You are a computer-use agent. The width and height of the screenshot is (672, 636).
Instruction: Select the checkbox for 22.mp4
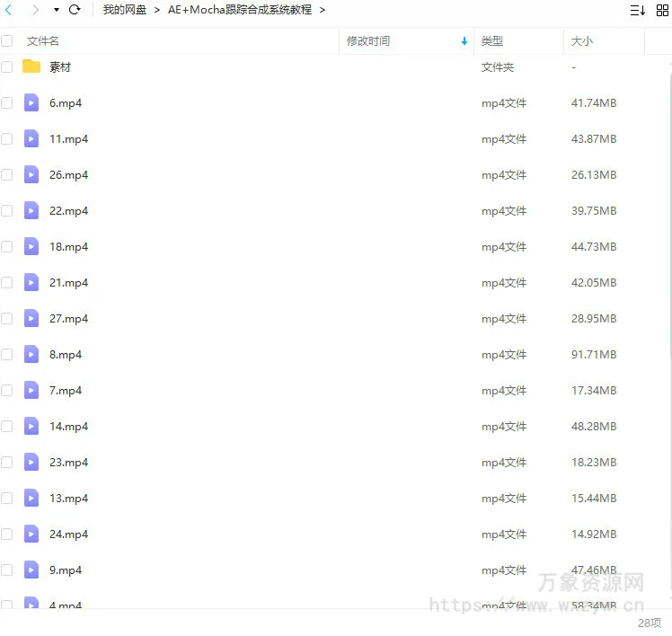[7, 211]
